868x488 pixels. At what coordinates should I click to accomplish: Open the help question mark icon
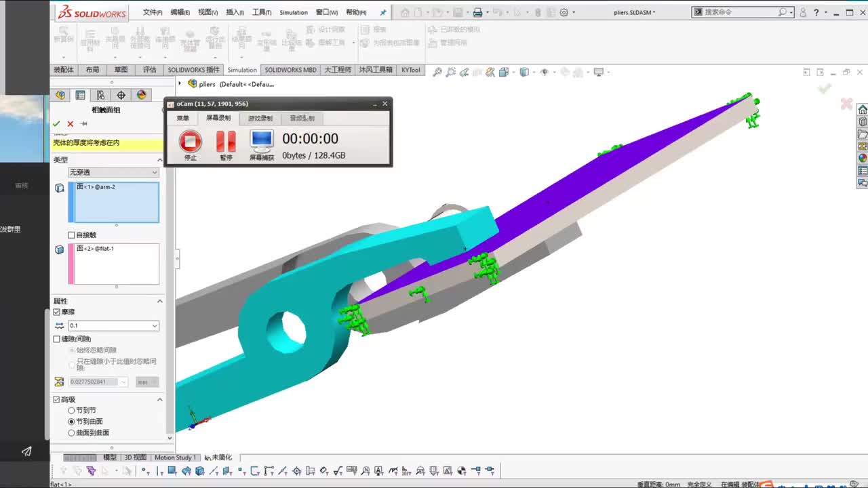pos(816,12)
